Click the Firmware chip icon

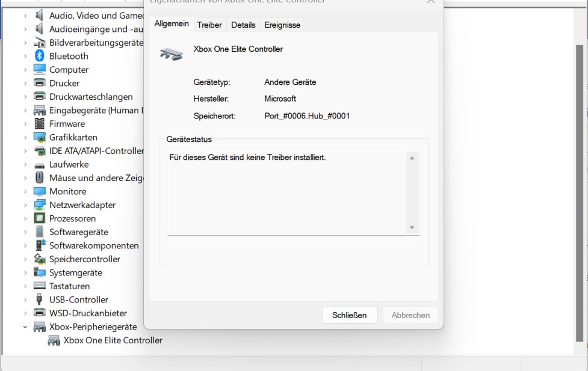[39, 123]
